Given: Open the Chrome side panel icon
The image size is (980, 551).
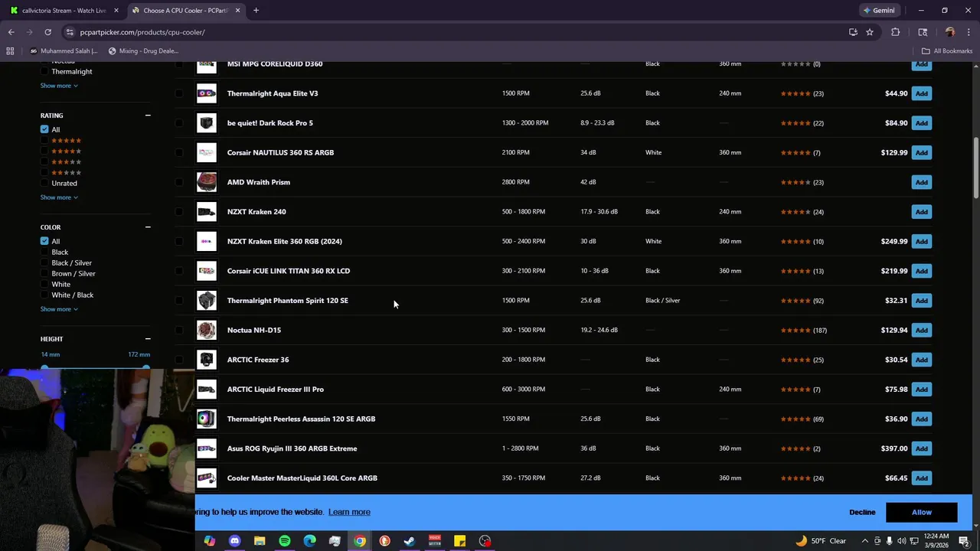Looking at the screenshot, I should (x=923, y=32).
